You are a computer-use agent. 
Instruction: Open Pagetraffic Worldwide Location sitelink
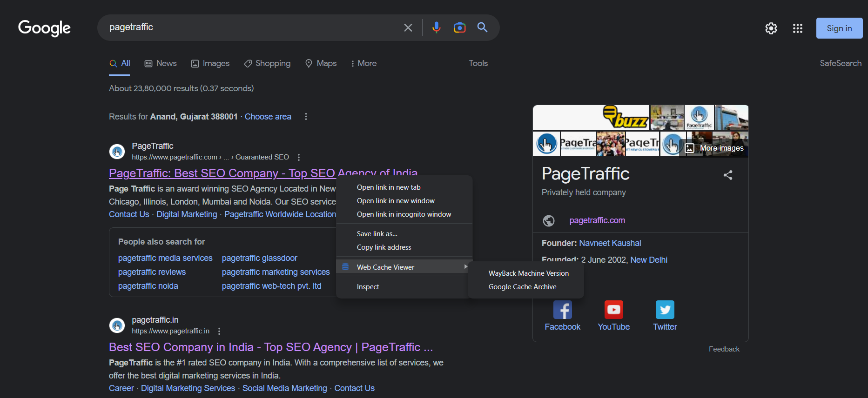280,214
